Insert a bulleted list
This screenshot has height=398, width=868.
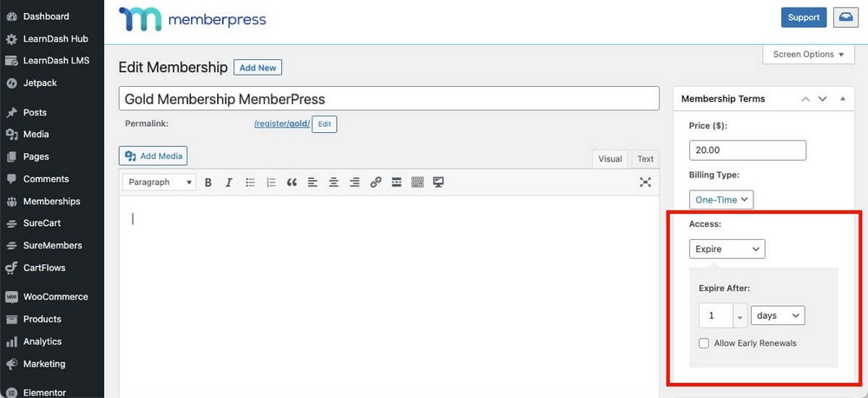coord(250,182)
